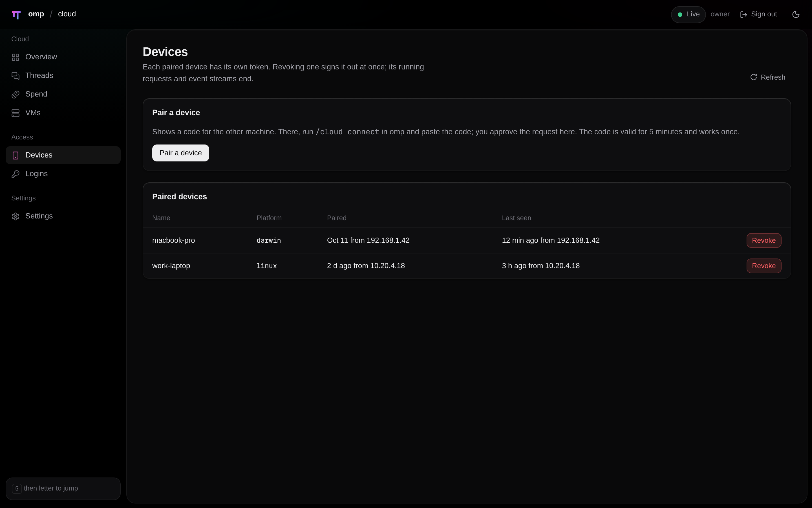This screenshot has height=508, width=812.
Task: Click the Sign out arrow icon
Action: coord(743,14)
